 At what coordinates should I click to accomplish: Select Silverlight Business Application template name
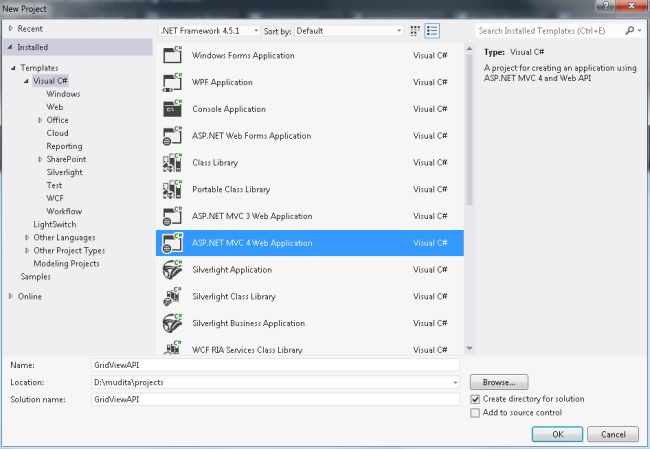coord(249,323)
